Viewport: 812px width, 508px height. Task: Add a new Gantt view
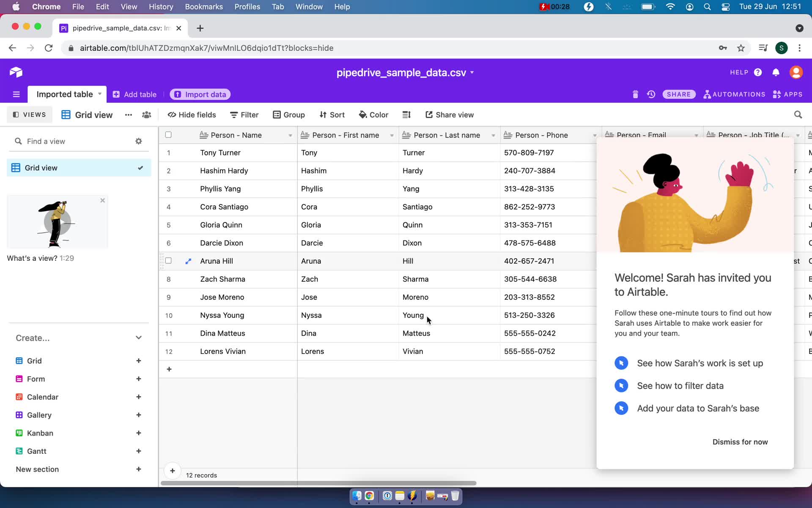pos(138,451)
